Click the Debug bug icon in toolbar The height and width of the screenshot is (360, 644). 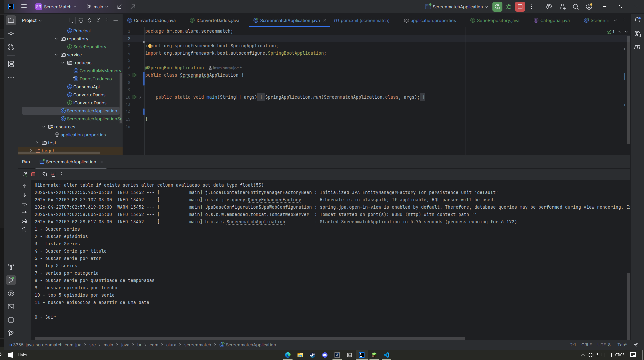coord(508,7)
